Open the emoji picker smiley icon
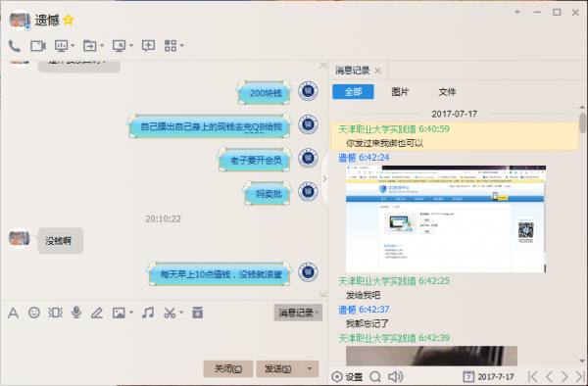Viewport: 588px width, 386px height. [x=34, y=313]
